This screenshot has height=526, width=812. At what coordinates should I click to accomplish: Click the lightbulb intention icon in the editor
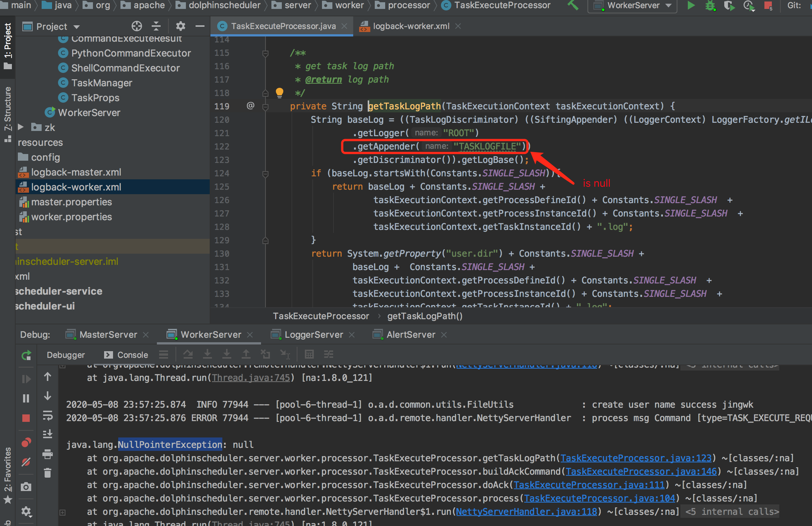[279, 92]
